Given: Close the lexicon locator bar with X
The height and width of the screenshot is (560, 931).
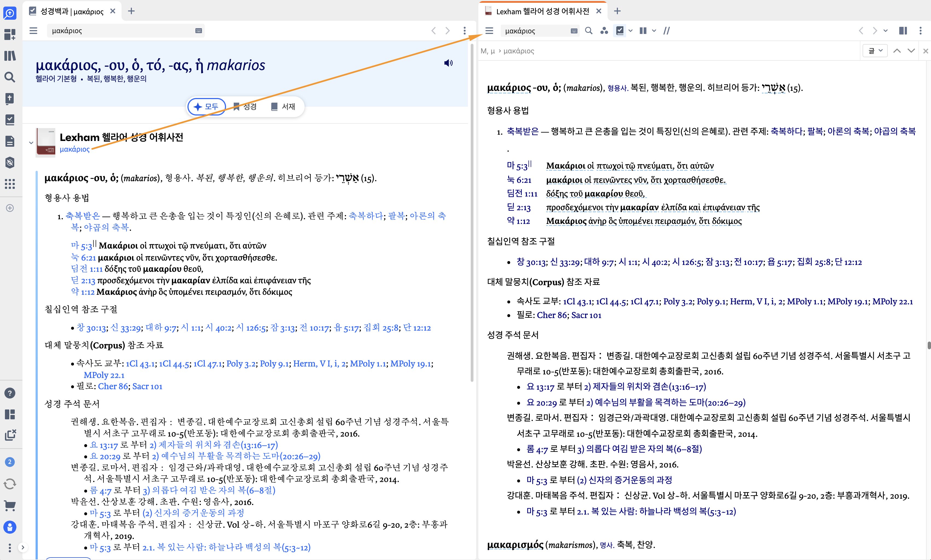Looking at the screenshot, I should (925, 51).
